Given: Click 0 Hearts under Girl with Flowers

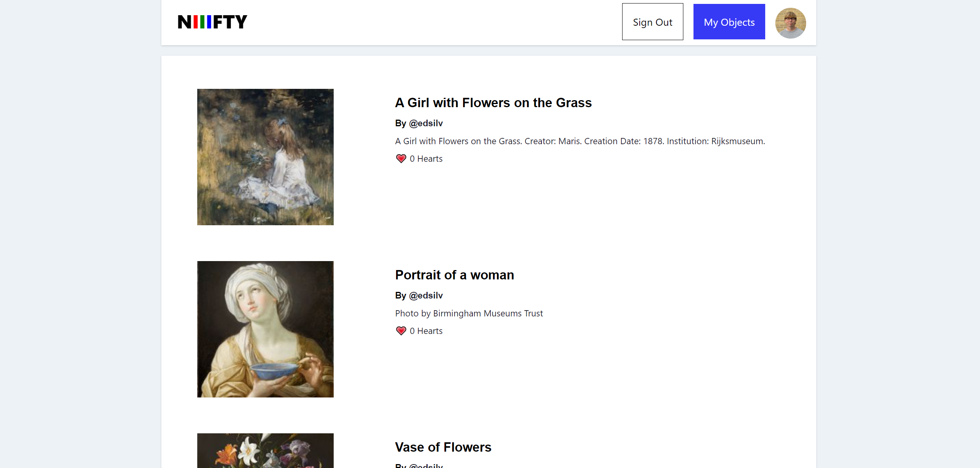Looking at the screenshot, I should (426, 159).
